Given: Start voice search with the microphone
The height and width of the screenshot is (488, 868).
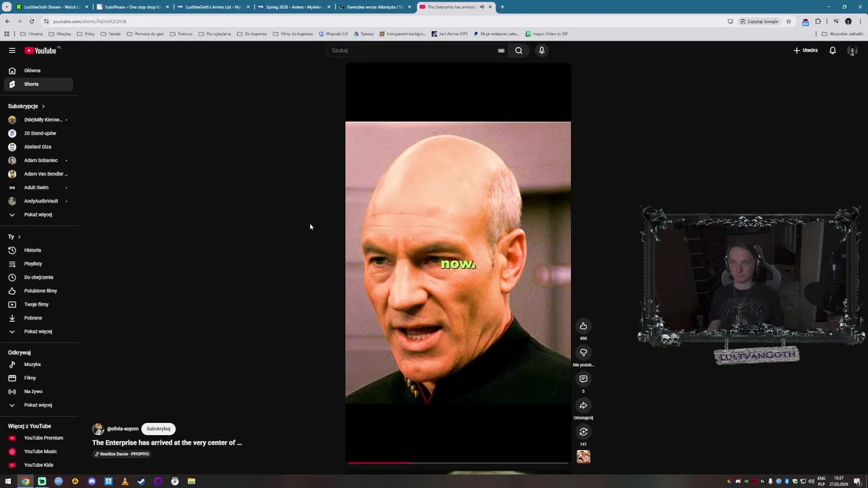Looking at the screenshot, I should pyautogui.click(x=541, y=50).
